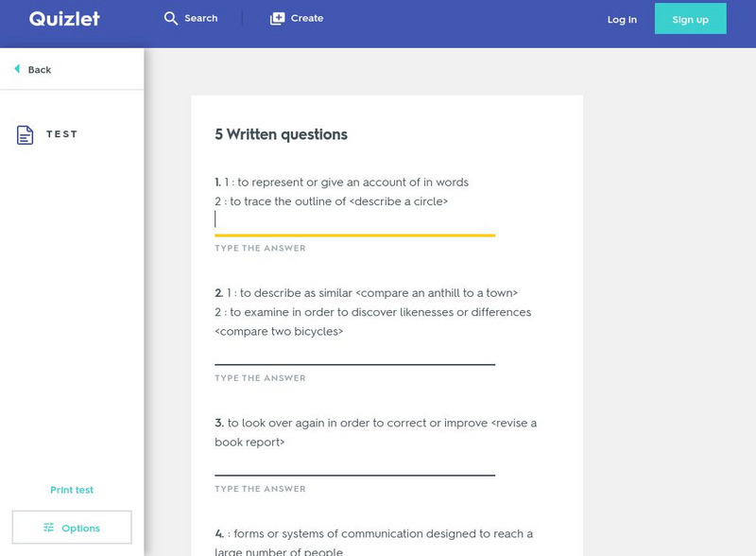756x556 pixels.
Task: Go Back via the Back label
Action: (40, 70)
